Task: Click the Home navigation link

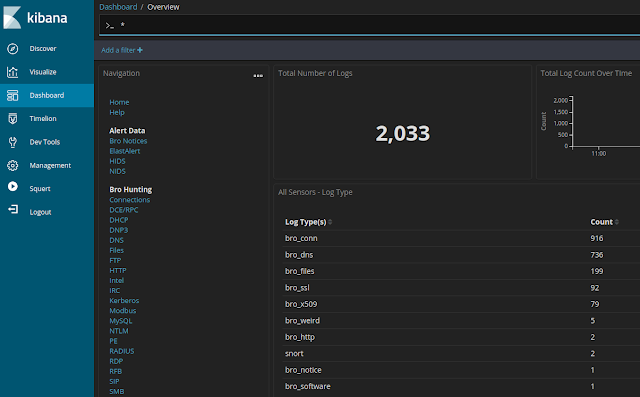Action: (119, 102)
